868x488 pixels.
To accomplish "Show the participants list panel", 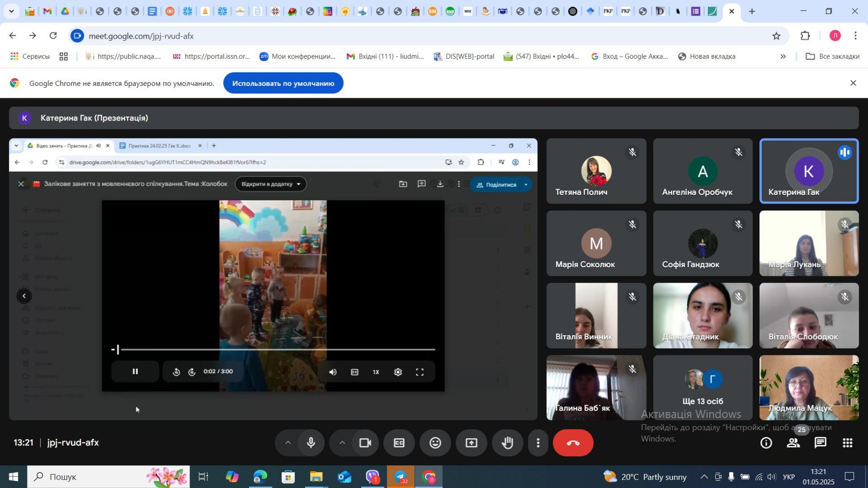I will [793, 443].
